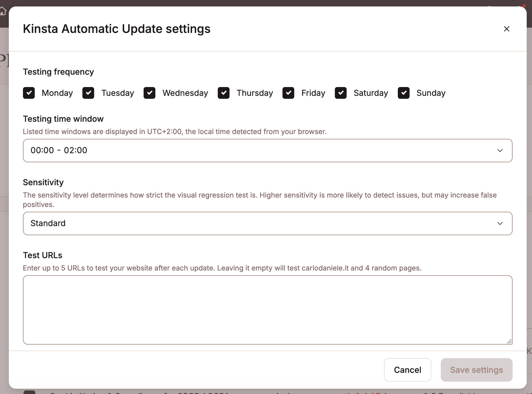
Task: Click the chevron icon on the time window field
Action: tap(500, 150)
